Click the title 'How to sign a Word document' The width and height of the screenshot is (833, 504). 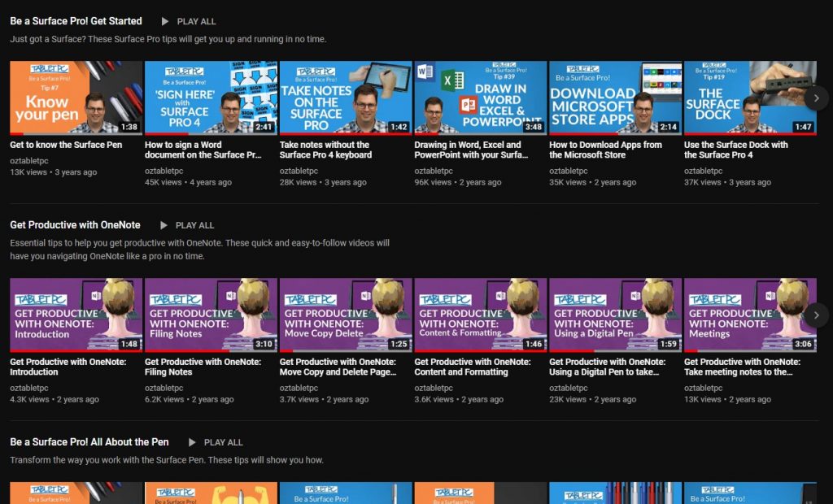[203, 150]
